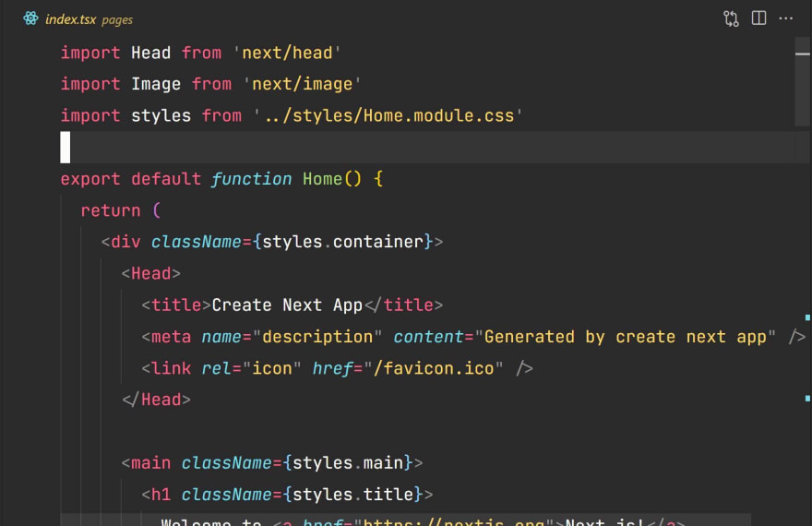Image resolution: width=812 pixels, height=526 pixels.
Task: Click the '../styles/Home.module.css' path string
Action: click(x=388, y=115)
